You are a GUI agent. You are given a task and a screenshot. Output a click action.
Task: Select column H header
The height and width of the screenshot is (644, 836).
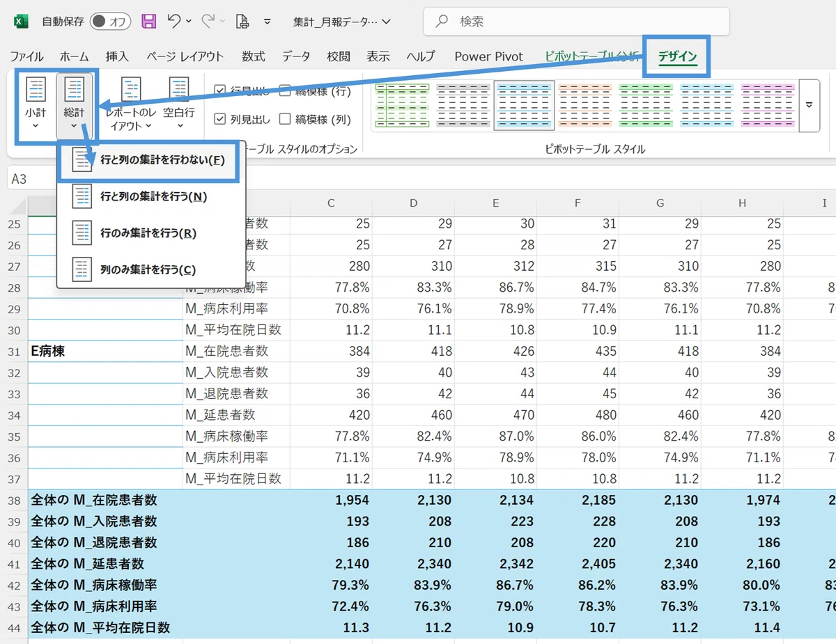tap(742, 203)
